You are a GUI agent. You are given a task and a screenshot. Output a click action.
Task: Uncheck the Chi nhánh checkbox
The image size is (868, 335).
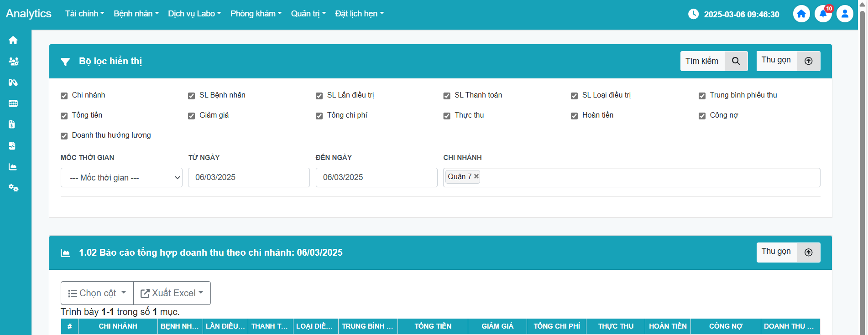tap(64, 96)
